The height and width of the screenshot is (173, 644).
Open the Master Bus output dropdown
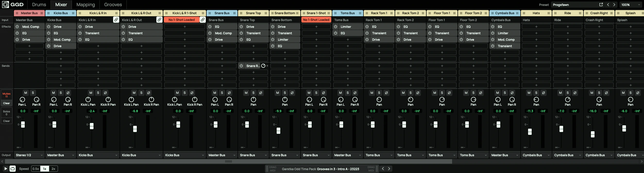pos(29,155)
